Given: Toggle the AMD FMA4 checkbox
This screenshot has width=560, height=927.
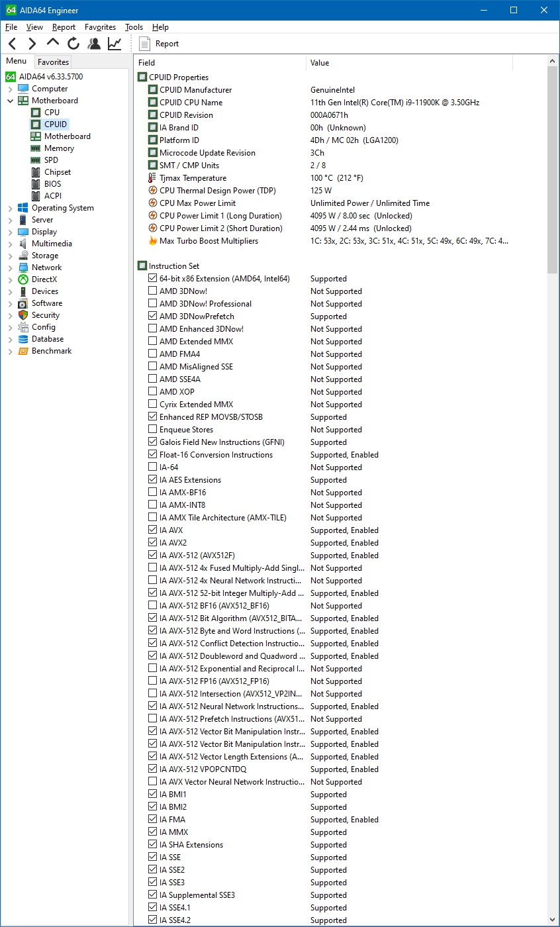Looking at the screenshot, I should tap(153, 354).
